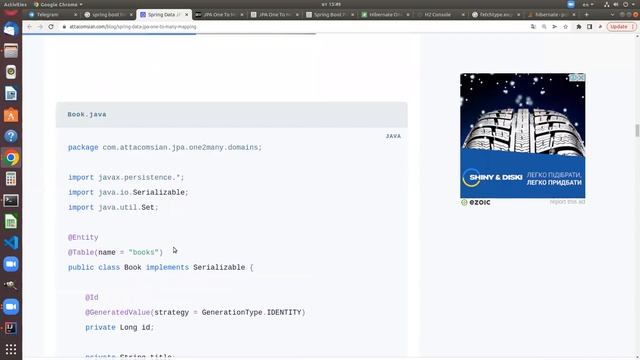Viewport: 640px width, 360px height.
Task: Click the import java.util.Set line
Action: [113, 207]
